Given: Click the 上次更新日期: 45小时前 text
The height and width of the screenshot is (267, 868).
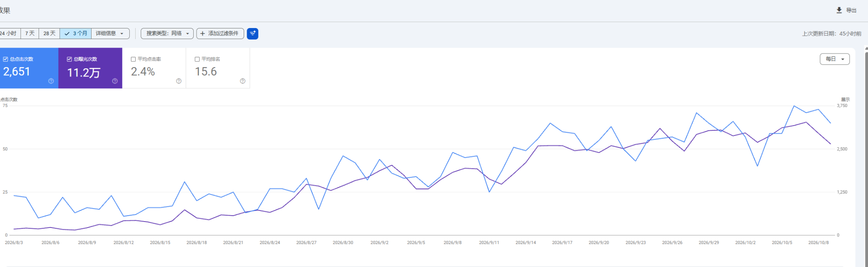Looking at the screenshot, I should point(832,34).
